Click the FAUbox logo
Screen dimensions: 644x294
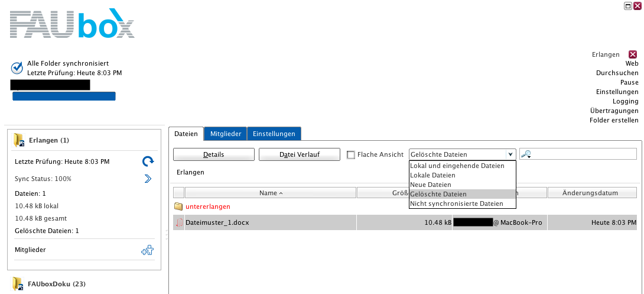pyautogui.click(x=72, y=25)
